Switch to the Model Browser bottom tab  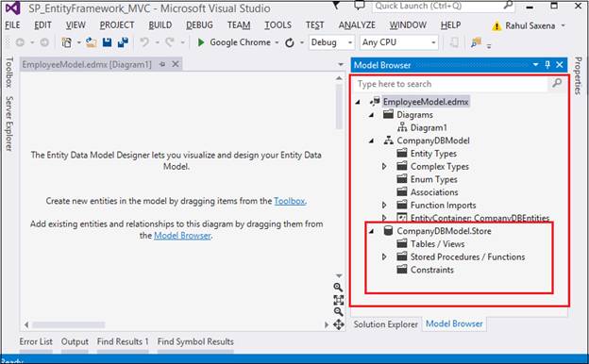pyautogui.click(x=454, y=323)
